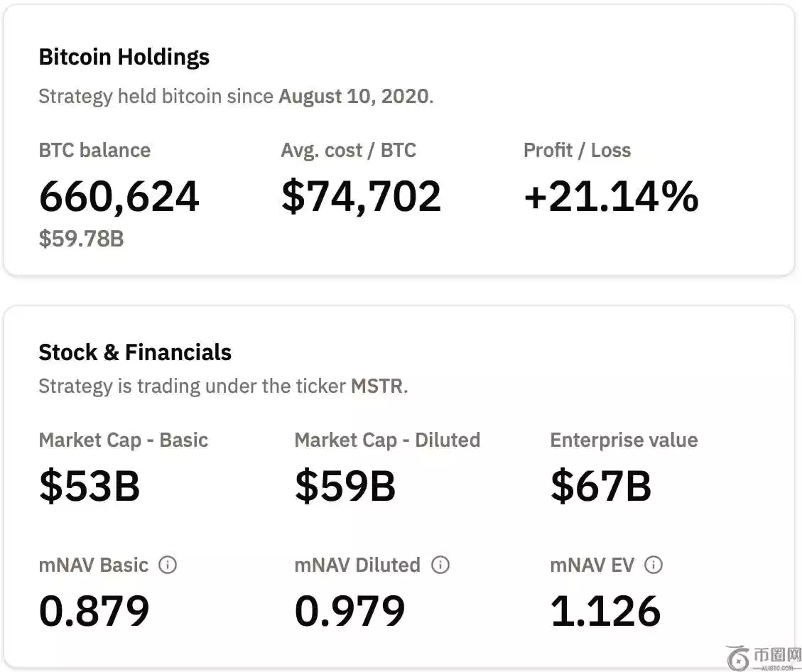
Task: Click the +21.14% profit figure
Action: click(x=611, y=197)
